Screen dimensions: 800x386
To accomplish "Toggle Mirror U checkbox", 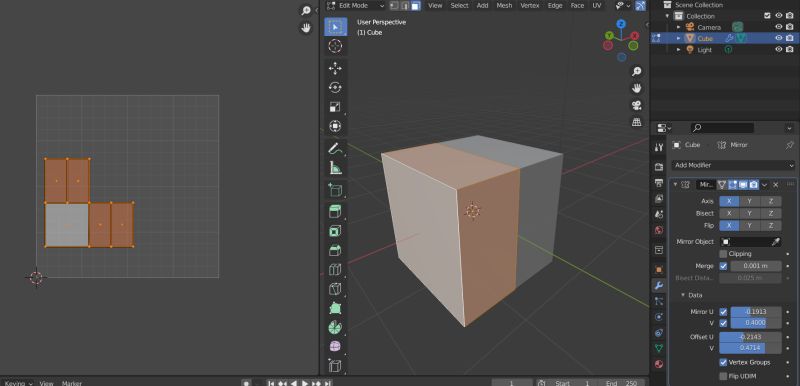I will 723,312.
